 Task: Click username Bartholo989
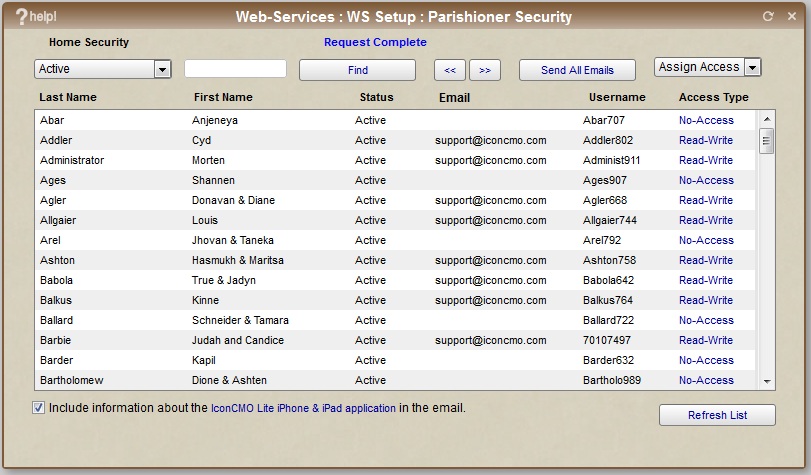coord(612,380)
